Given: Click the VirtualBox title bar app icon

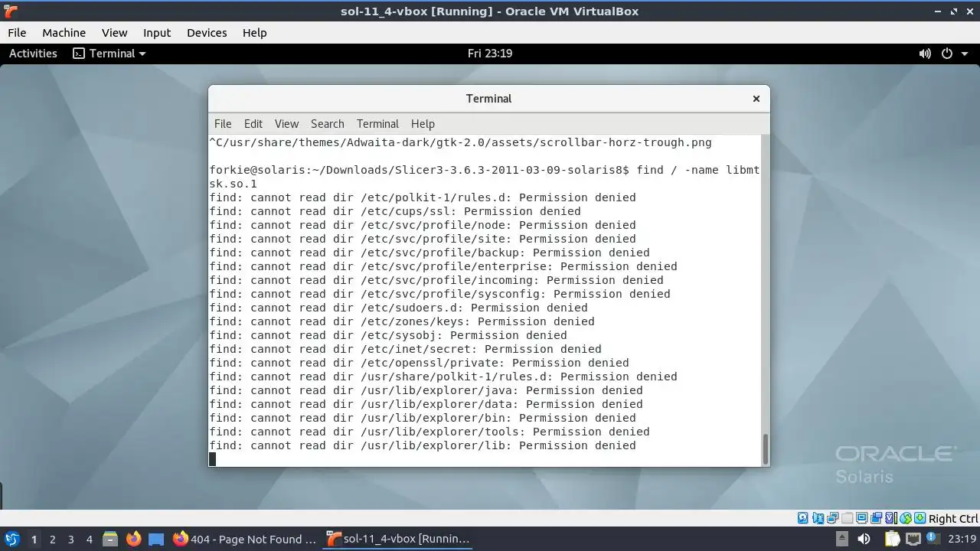Looking at the screenshot, I should (x=11, y=11).
